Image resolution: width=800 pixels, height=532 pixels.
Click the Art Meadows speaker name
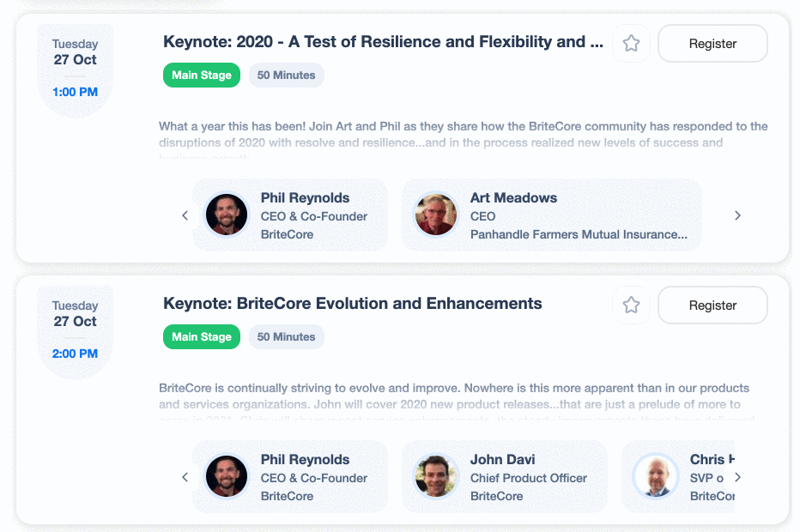point(513,198)
